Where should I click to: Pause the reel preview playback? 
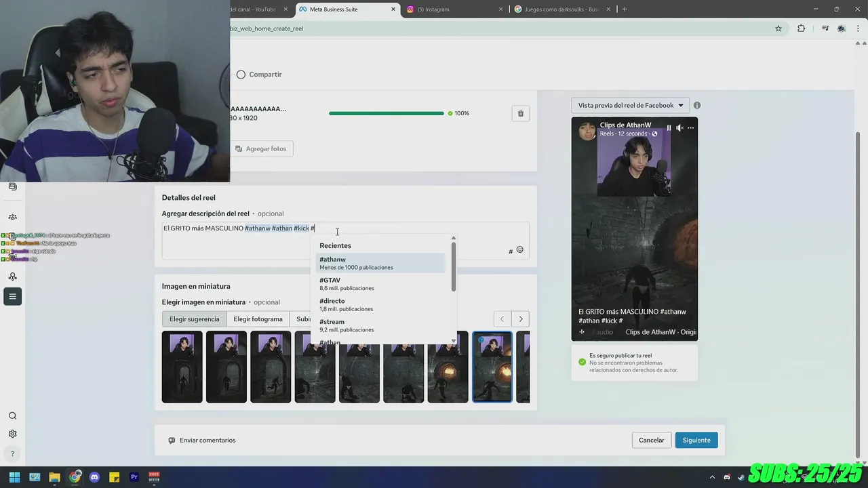click(669, 127)
